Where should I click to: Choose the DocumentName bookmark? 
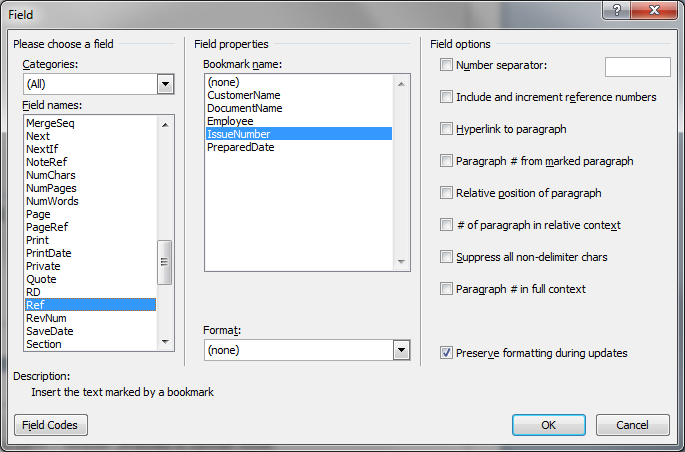(x=299, y=108)
